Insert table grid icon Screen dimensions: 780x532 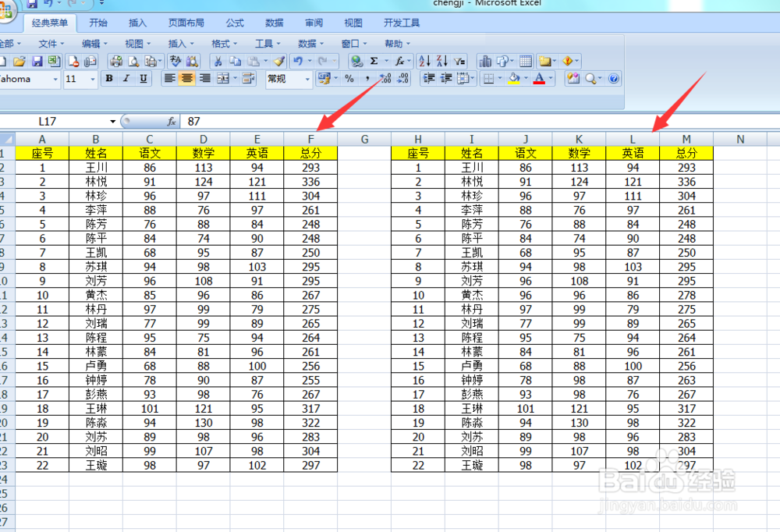[526, 61]
